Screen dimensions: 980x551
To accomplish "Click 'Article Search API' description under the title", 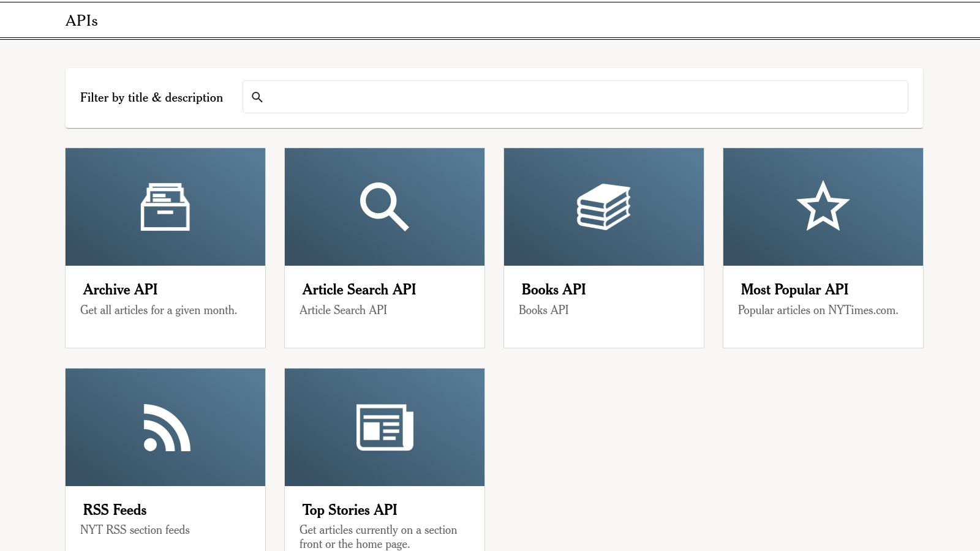I will click(x=343, y=310).
